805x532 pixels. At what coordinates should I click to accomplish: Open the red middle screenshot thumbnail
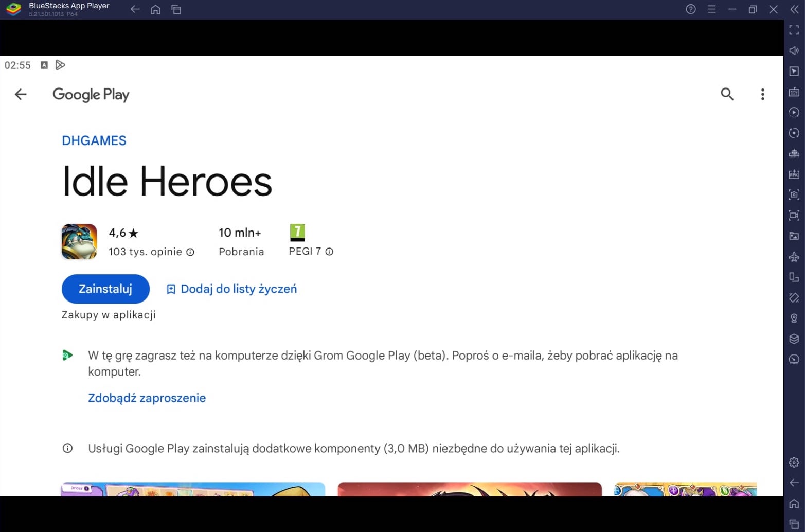[x=470, y=489]
